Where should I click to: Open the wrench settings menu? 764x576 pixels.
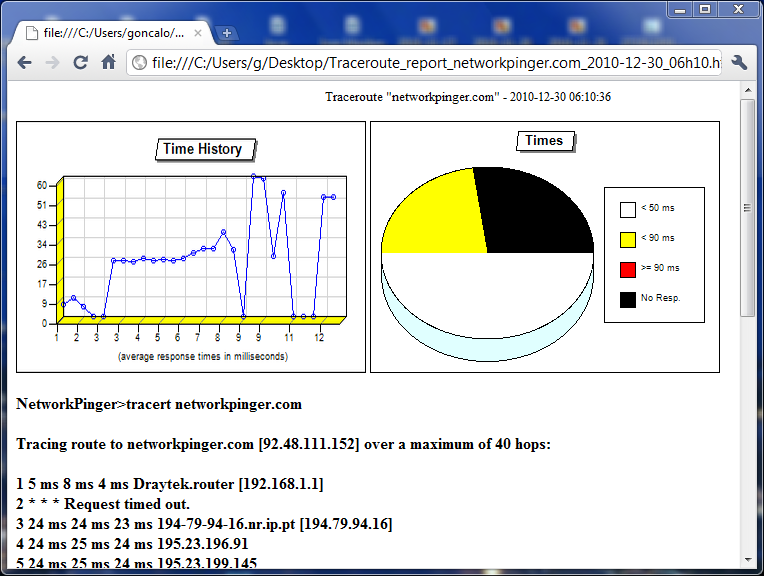(739, 62)
